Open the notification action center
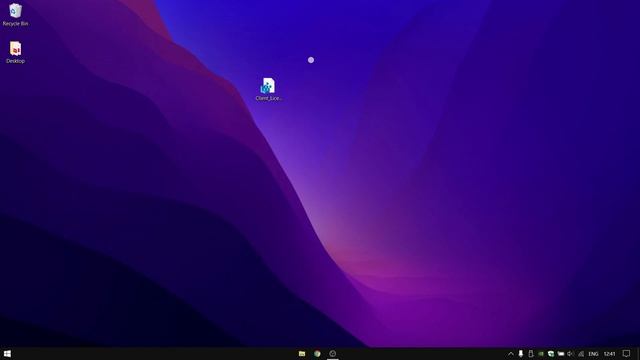This screenshot has width=640, height=360. [x=627, y=354]
